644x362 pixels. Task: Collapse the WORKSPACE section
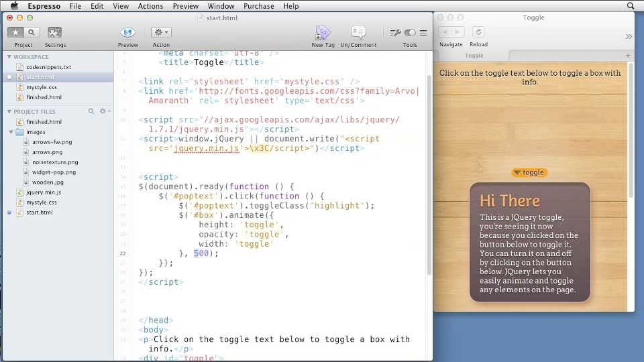pyautogui.click(x=9, y=56)
